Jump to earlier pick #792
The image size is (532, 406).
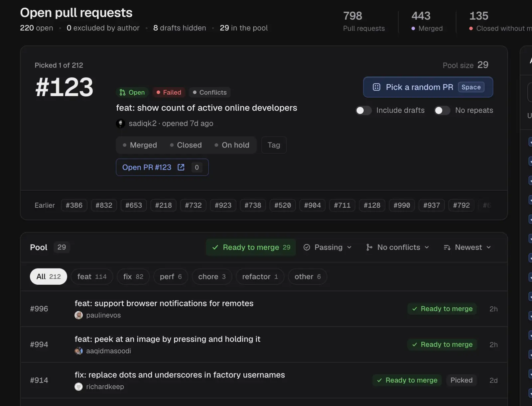462,205
